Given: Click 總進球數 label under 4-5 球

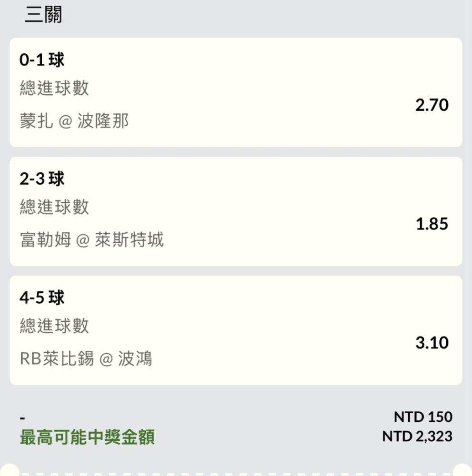Looking at the screenshot, I should tap(54, 326).
